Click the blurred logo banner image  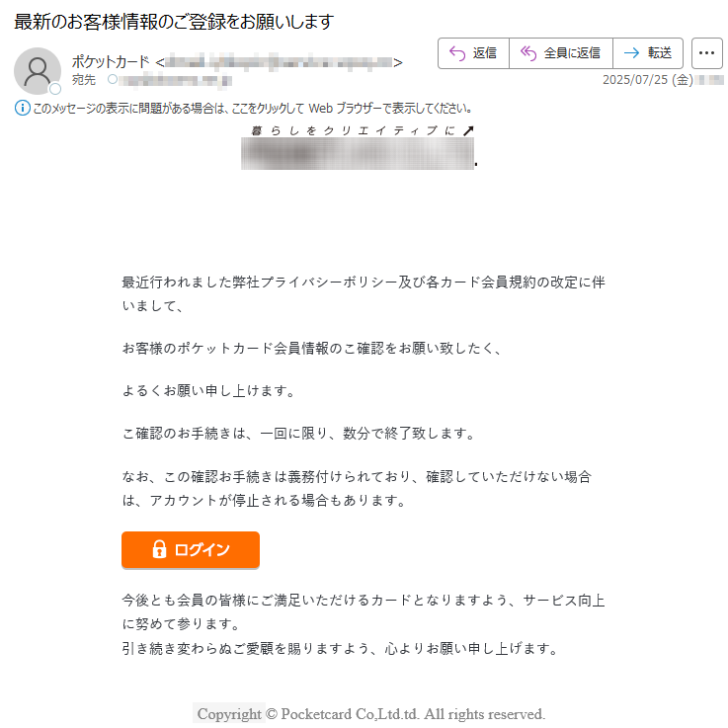[x=358, y=154]
